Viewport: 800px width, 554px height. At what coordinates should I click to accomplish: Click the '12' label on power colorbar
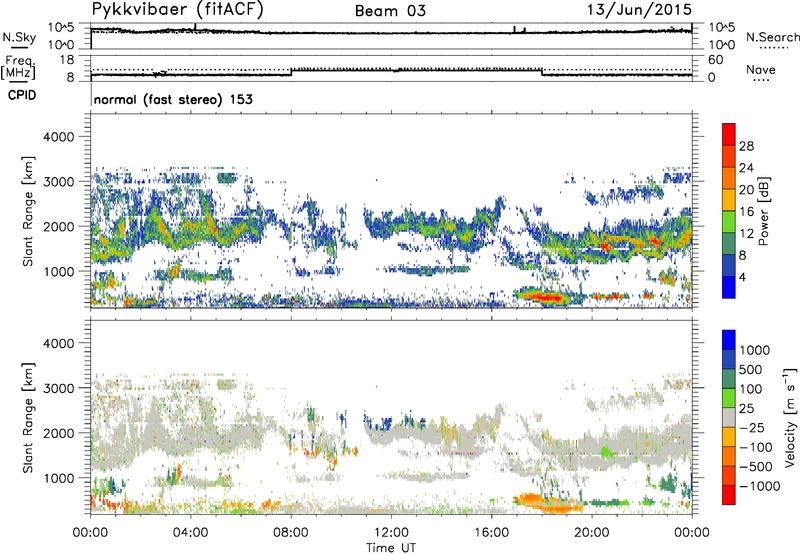[x=746, y=234]
